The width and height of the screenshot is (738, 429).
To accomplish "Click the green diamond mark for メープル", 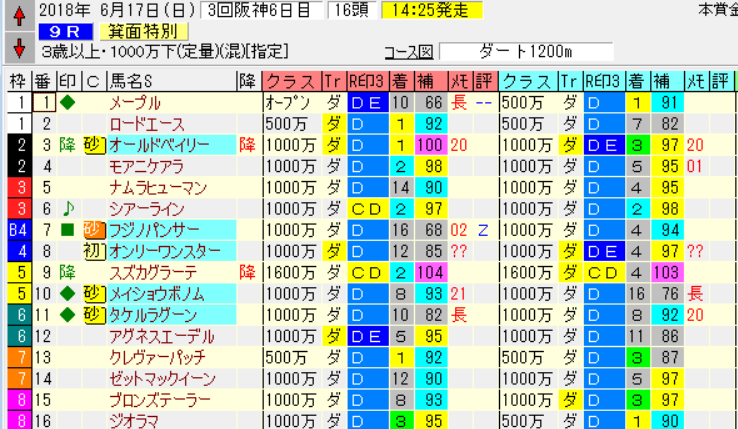I will [x=68, y=102].
